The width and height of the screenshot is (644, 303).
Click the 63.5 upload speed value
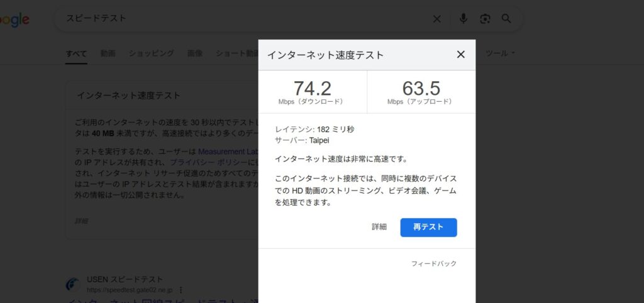coord(421,88)
